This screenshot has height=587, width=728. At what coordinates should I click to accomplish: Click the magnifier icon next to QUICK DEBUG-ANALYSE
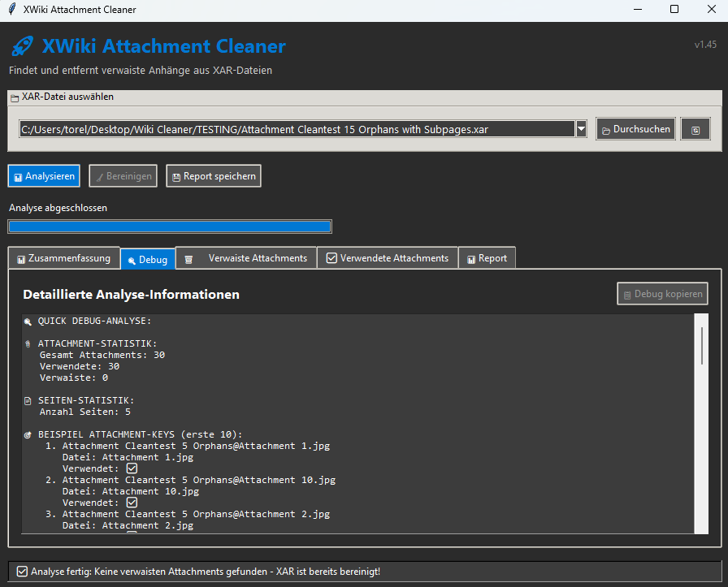pyautogui.click(x=28, y=322)
